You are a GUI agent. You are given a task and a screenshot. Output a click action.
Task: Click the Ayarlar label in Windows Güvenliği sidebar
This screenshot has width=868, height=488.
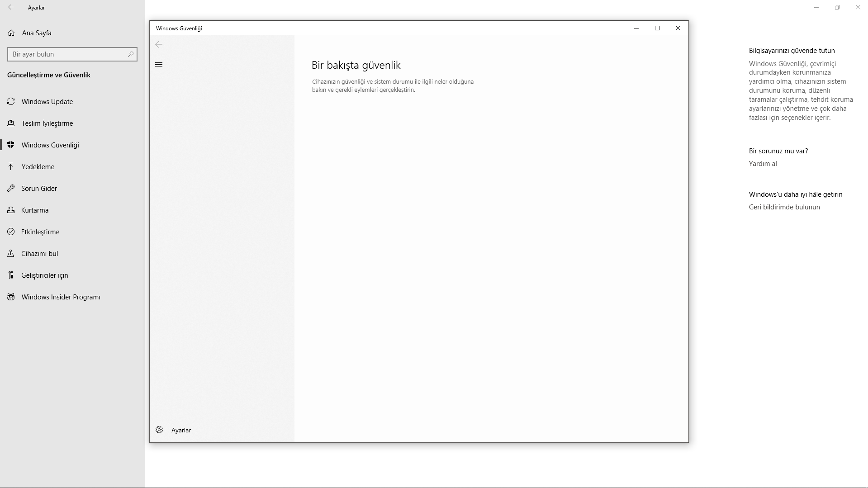(x=181, y=430)
